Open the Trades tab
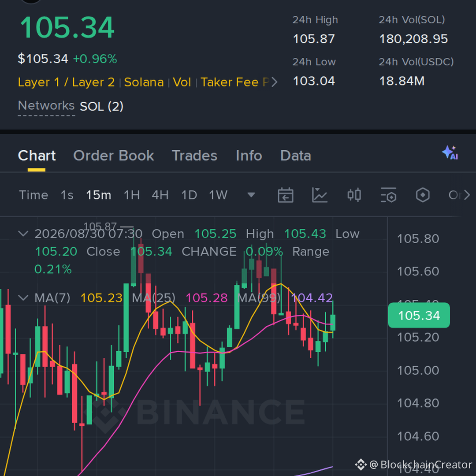Viewport: 476px width, 476px height. [x=195, y=156]
